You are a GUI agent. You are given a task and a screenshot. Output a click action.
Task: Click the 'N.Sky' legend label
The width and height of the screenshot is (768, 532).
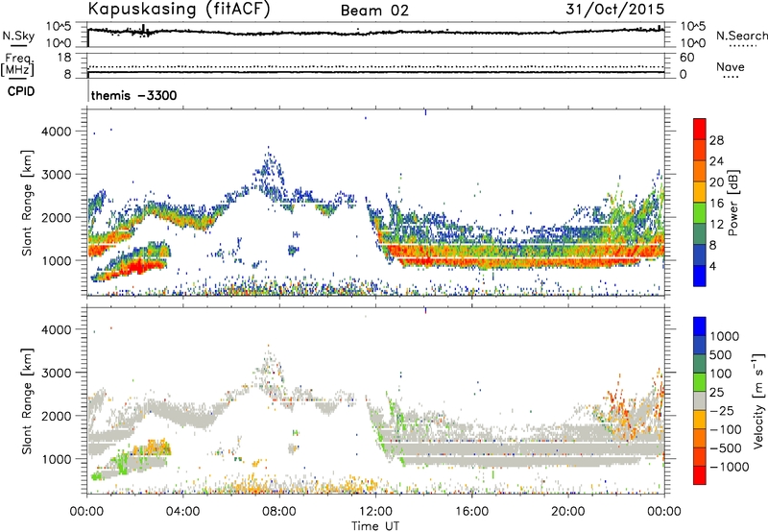coord(18,36)
